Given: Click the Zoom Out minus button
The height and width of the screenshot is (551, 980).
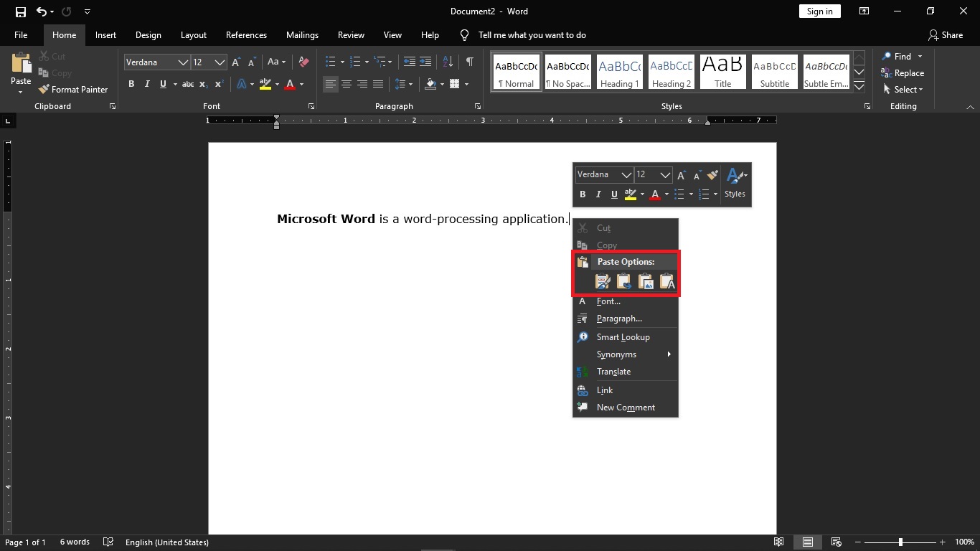Looking at the screenshot, I should [857, 542].
